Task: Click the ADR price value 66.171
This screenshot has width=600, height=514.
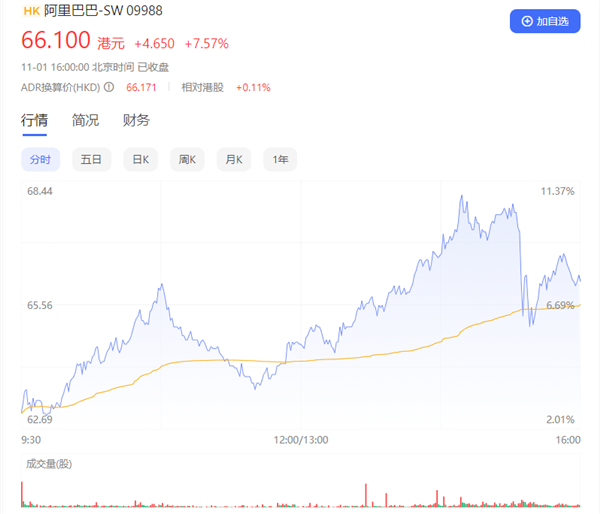Action: [141, 87]
